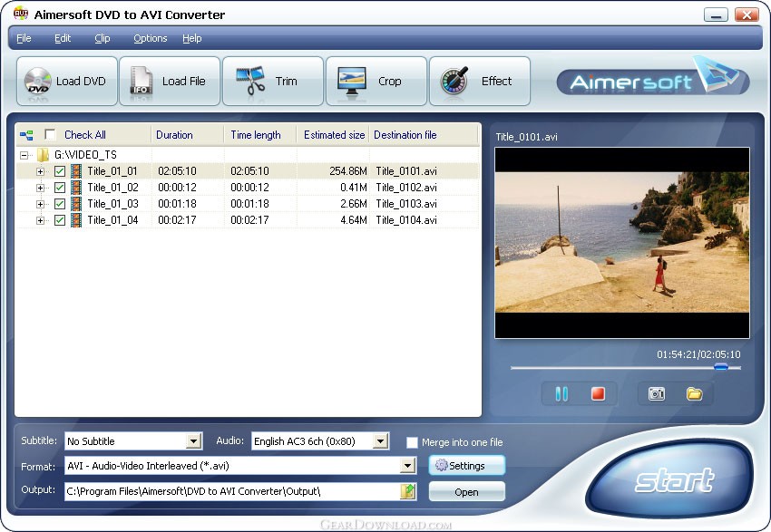
Task: Click the Destination file column header
Action: pyautogui.click(x=424, y=135)
